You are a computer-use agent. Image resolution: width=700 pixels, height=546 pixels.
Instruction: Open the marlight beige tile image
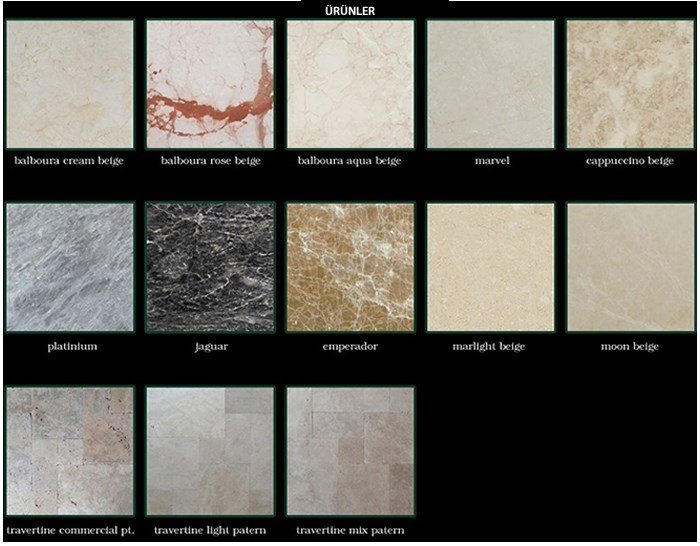point(491,267)
